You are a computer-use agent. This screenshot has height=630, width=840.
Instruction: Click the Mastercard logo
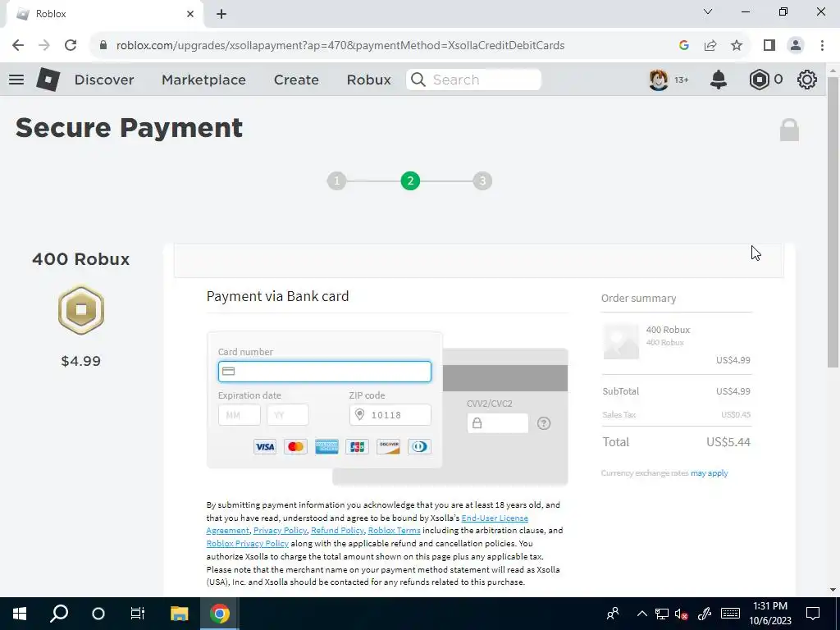click(295, 446)
